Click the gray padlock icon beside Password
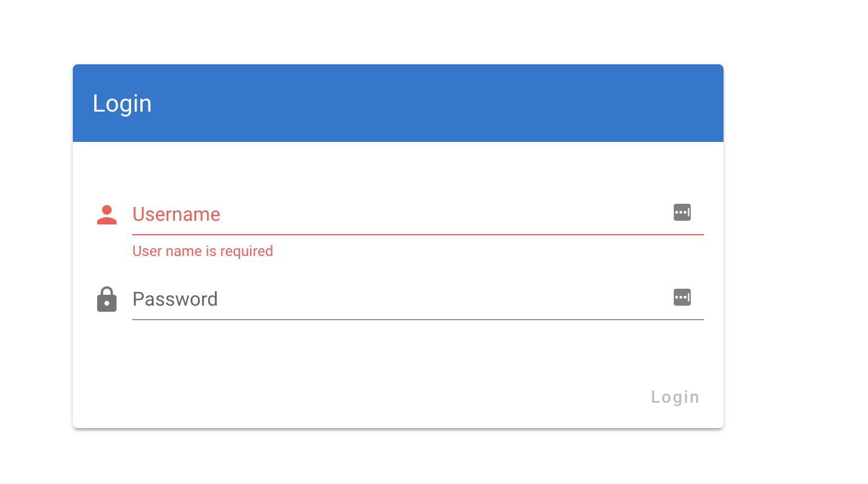This screenshot has width=868, height=484. 106,298
